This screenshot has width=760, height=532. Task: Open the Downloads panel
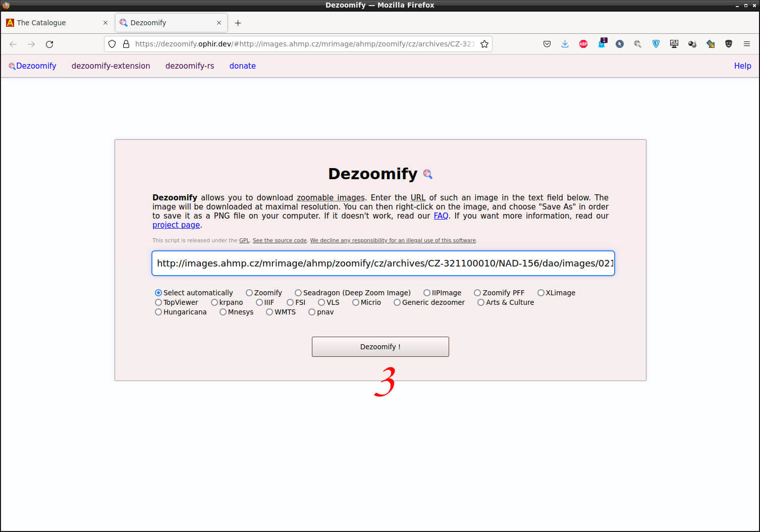(565, 44)
